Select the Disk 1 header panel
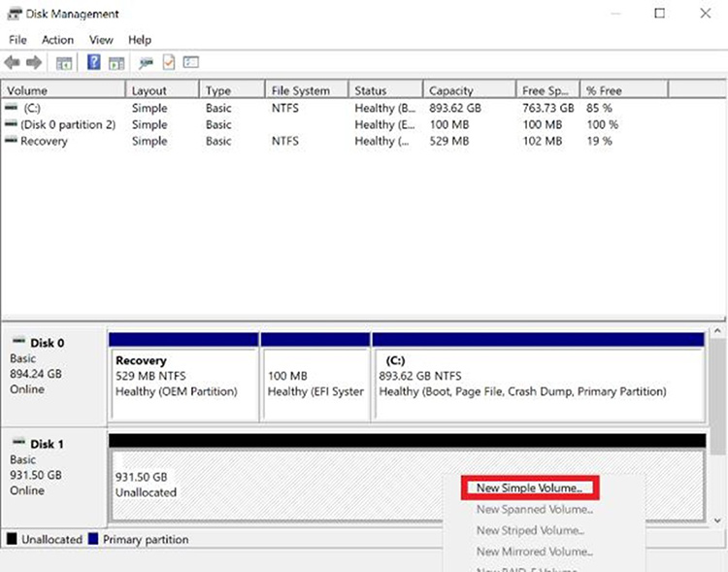 53,477
